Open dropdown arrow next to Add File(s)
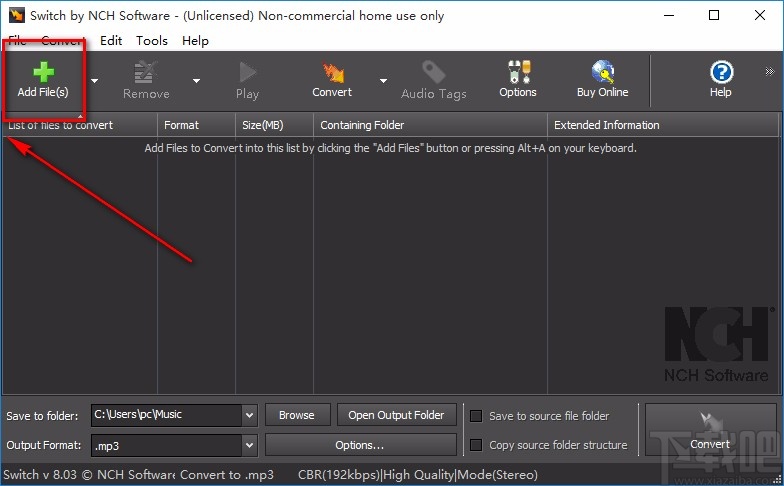784x486 pixels. click(x=94, y=80)
